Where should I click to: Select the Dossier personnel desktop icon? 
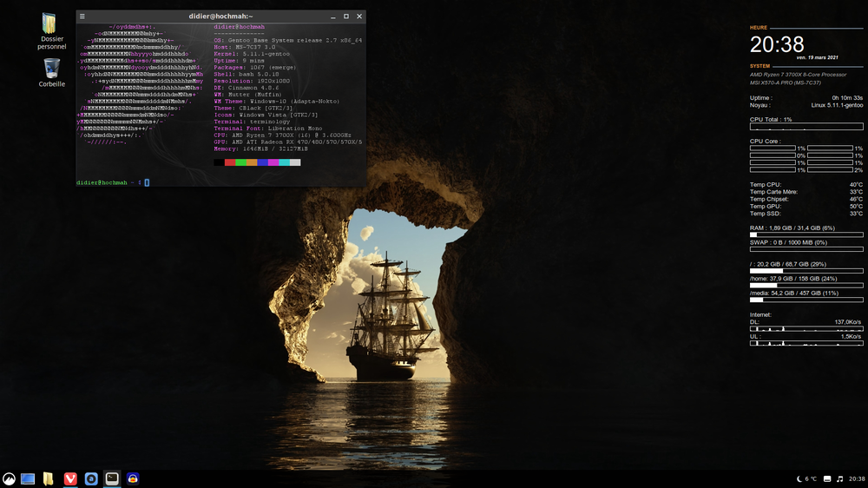[51, 31]
